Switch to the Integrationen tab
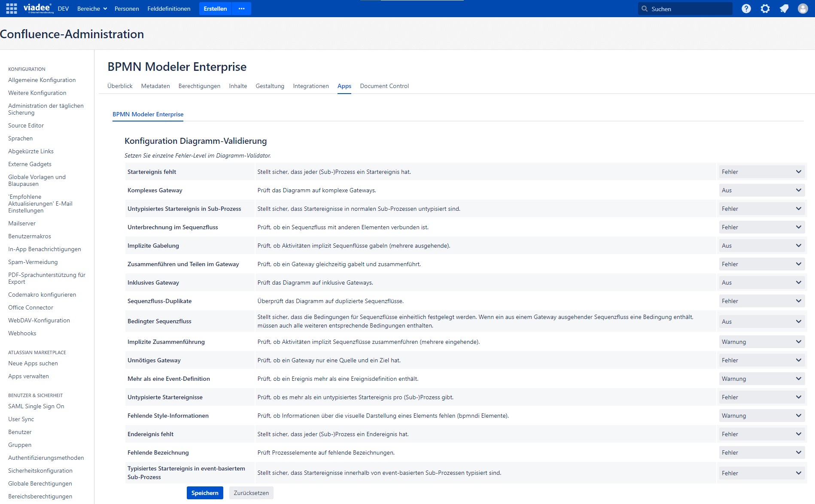Viewport: 815px width, 504px height. (x=311, y=86)
